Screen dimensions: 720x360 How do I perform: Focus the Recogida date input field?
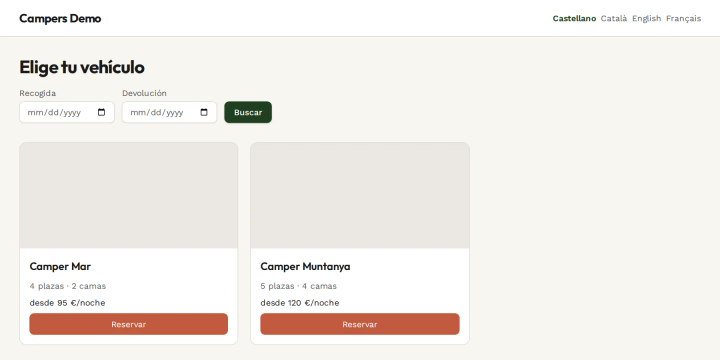click(67, 112)
